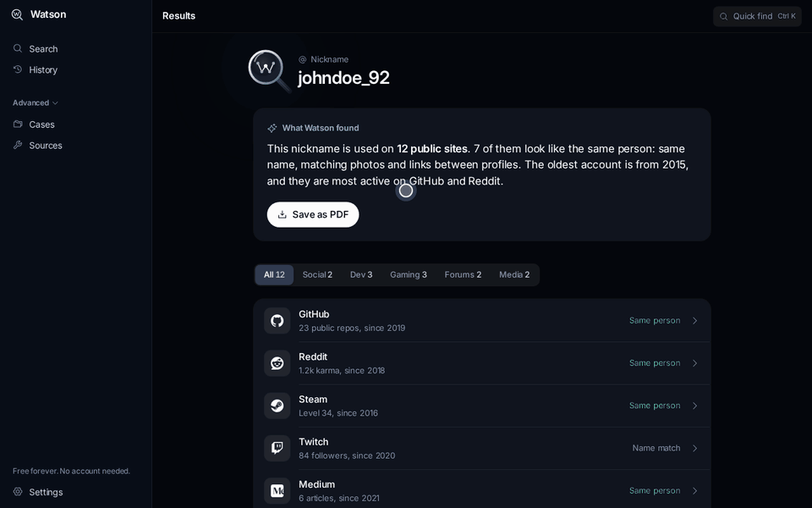812x508 pixels.
Task: Open the Search page icon
Action: click(x=18, y=48)
